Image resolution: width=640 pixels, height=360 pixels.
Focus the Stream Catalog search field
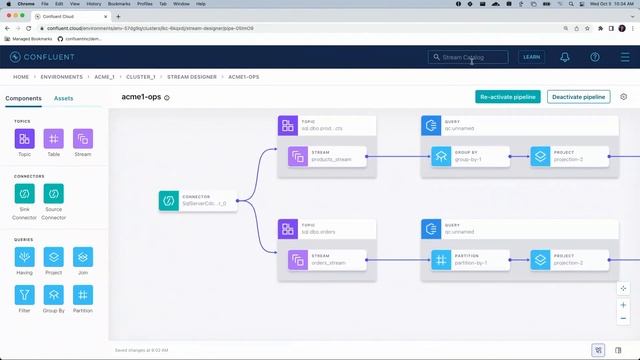468,57
